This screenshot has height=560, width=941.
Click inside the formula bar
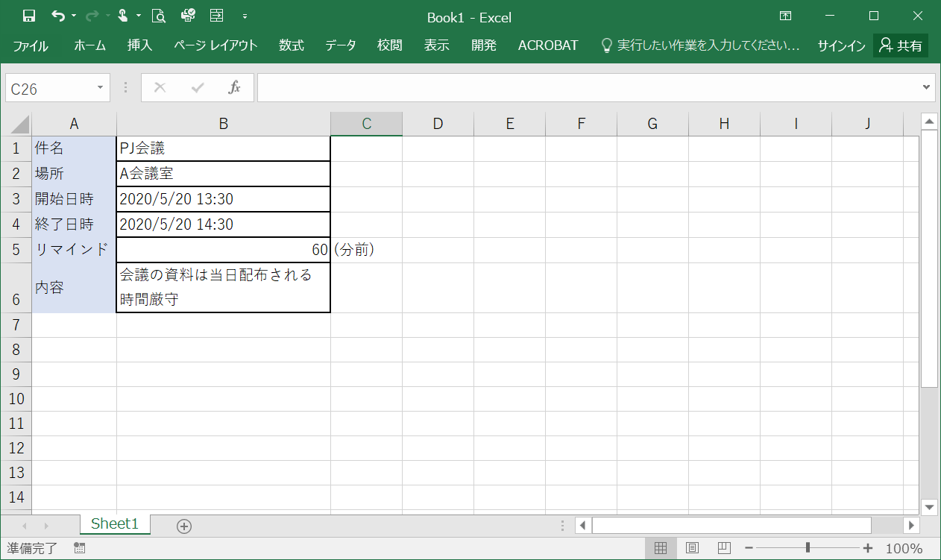click(x=588, y=88)
